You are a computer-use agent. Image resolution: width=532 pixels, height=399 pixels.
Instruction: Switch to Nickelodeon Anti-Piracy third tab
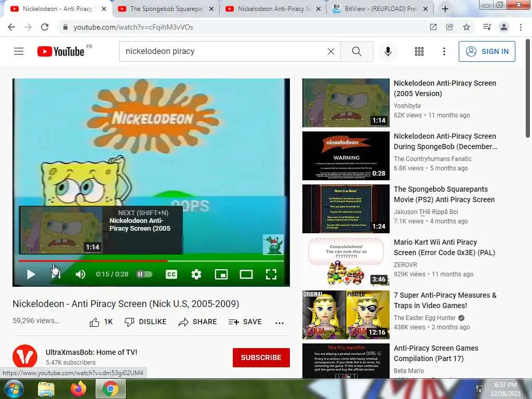[272, 9]
